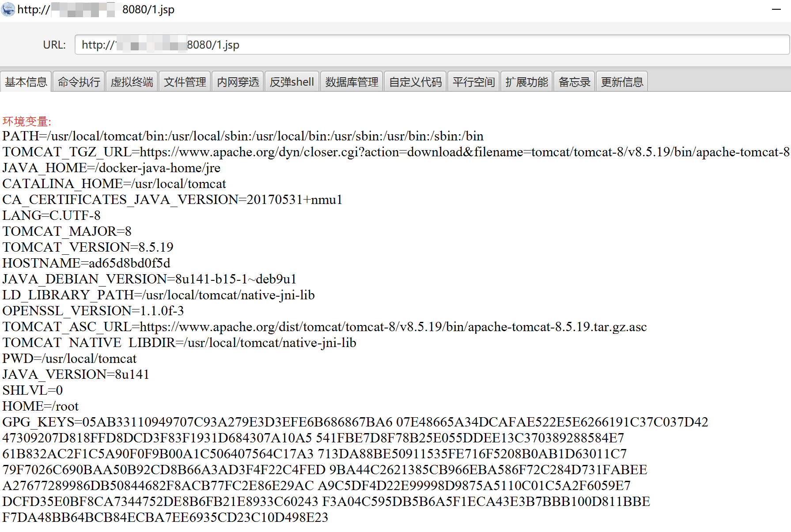Click the OPENSSL_VERSION=1.1.0f-3 line
This screenshot has height=532, width=791.
[x=93, y=311]
